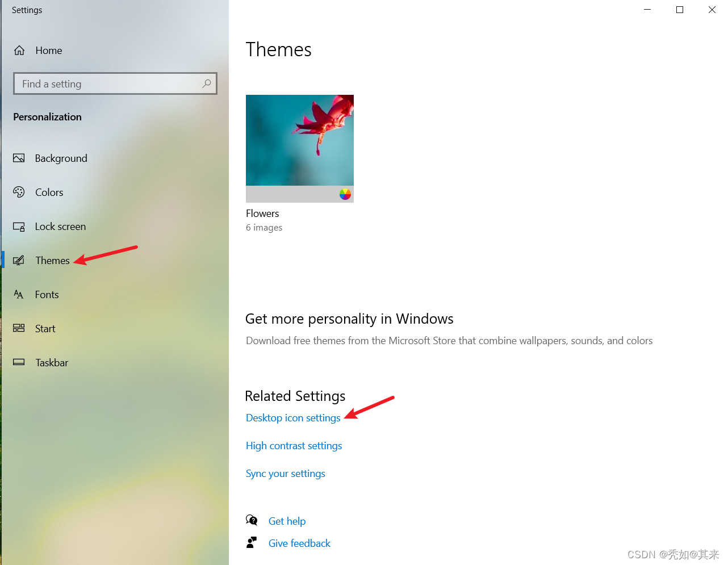The image size is (728, 565).
Task: Click the Lock screen monitor icon
Action: (x=19, y=227)
